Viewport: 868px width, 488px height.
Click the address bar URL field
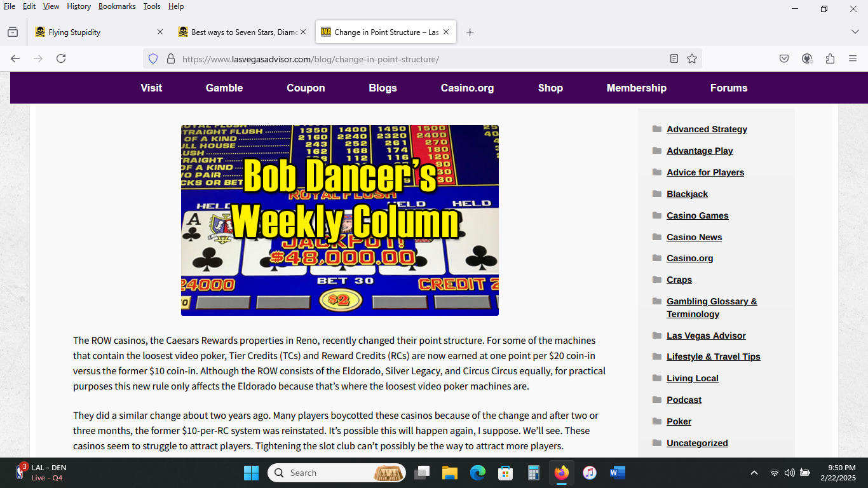pos(422,58)
